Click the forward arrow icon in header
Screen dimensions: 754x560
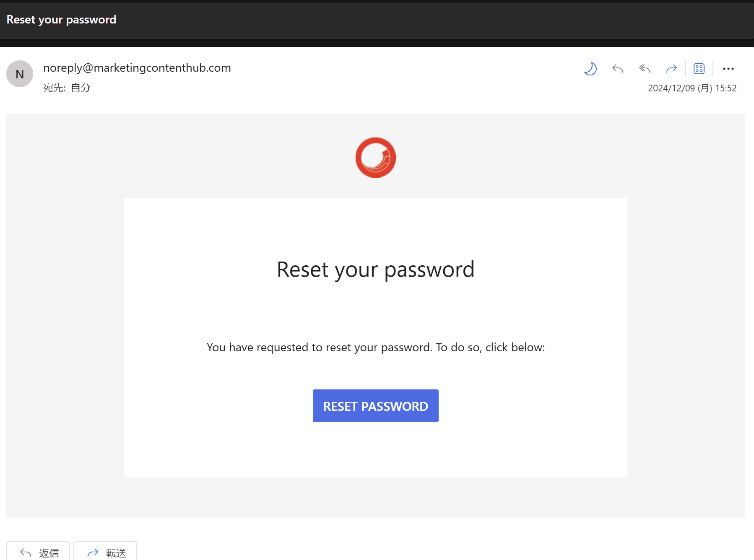click(x=671, y=69)
